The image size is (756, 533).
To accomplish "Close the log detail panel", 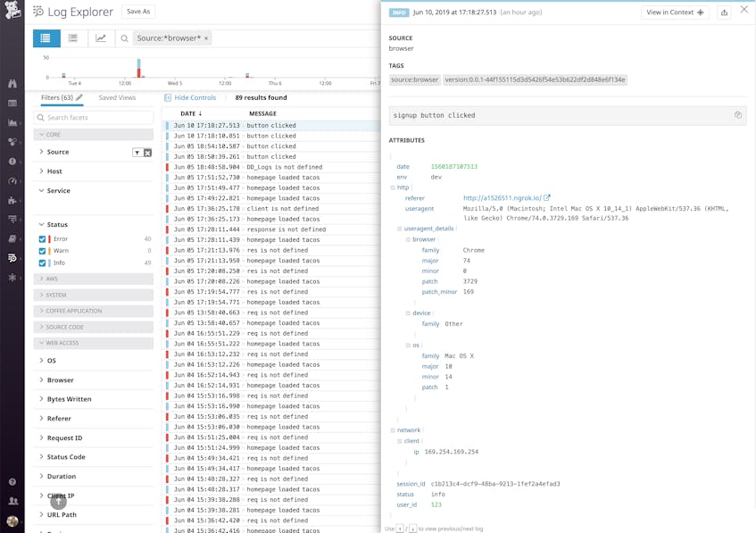I will (744, 10).
